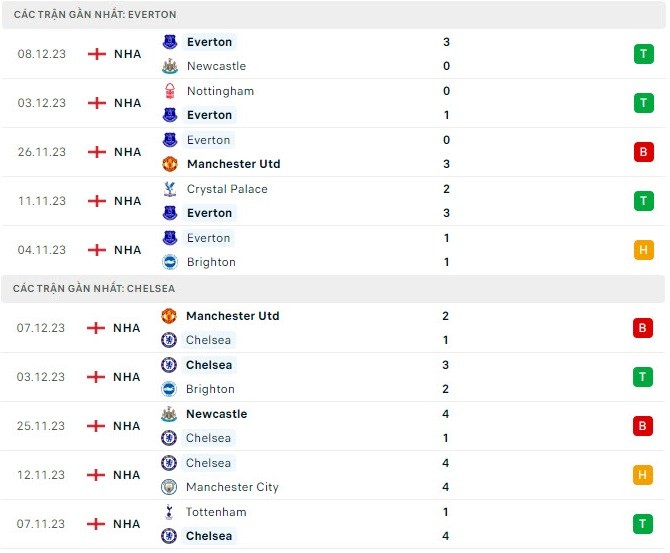This screenshot has height=553, width=670.
Task: Click the Brighton crest in the 04.11.23 match
Action: pyautogui.click(x=170, y=262)
